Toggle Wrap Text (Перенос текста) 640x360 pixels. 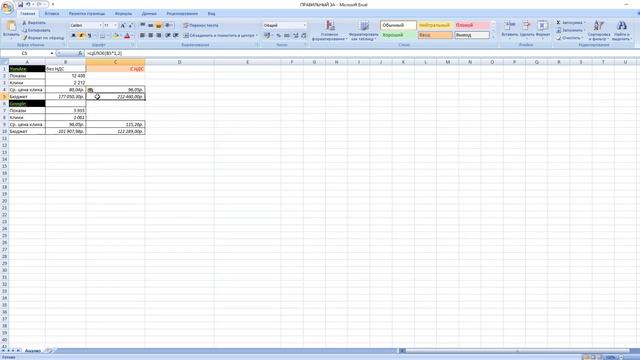coord(201,25)
